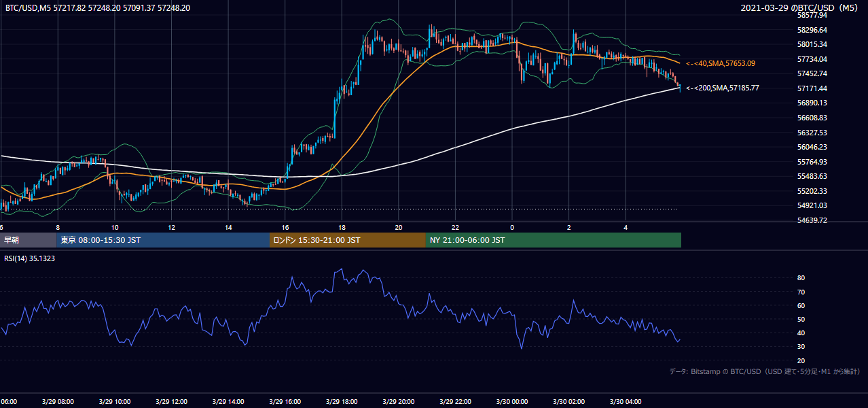Click the RSI axis value 70
This screenshot has width=868, height=408.
point(801,292)
